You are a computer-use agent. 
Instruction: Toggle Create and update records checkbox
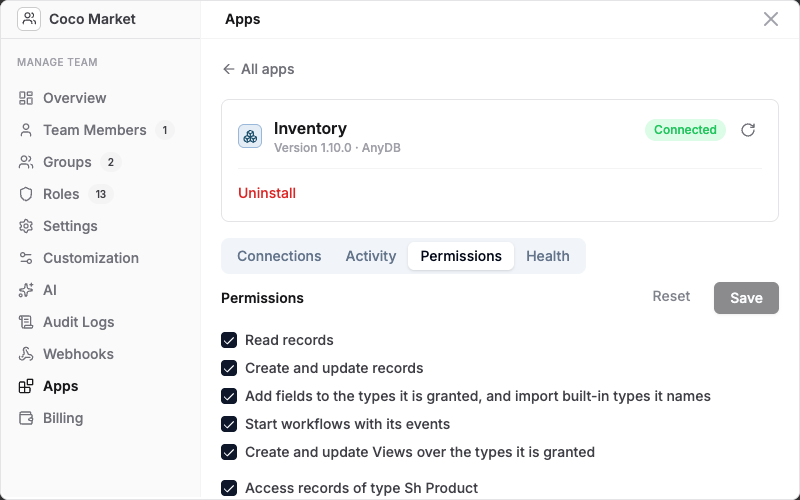[229, 368]
